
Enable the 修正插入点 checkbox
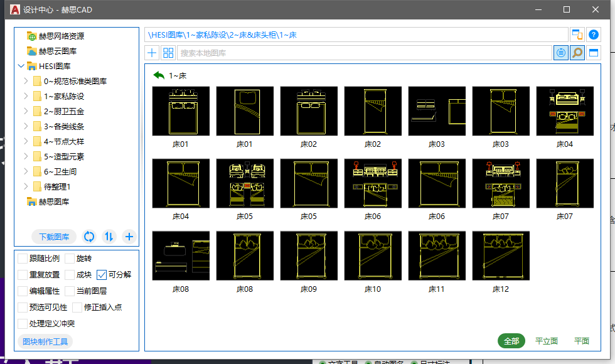coord(77,307)
